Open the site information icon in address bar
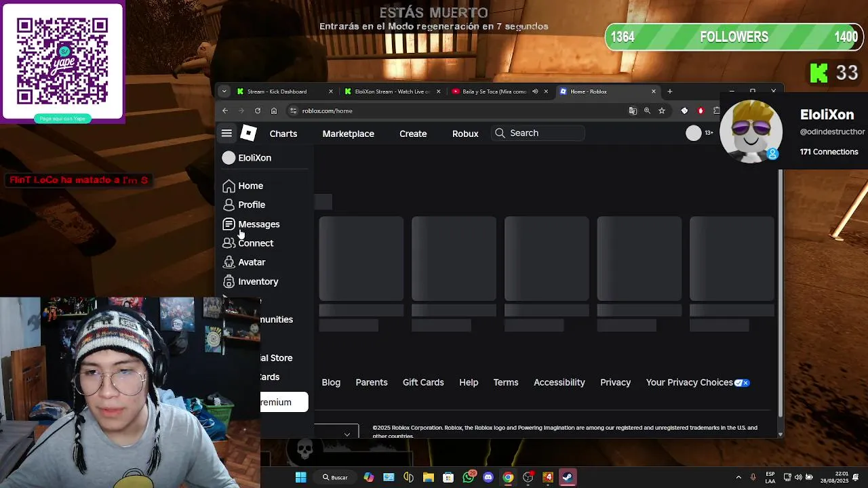The height and width of the screenshot is (488, 868). point(293,110)
